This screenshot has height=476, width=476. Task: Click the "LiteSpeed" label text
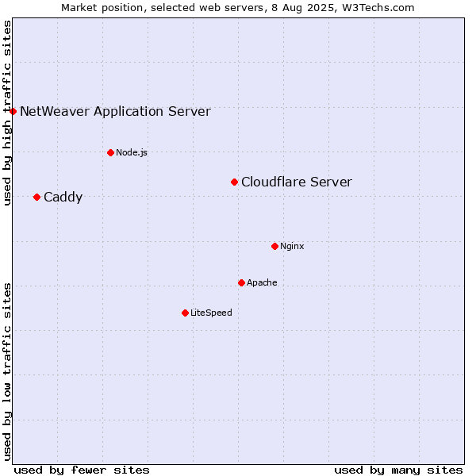coord(211,313)
